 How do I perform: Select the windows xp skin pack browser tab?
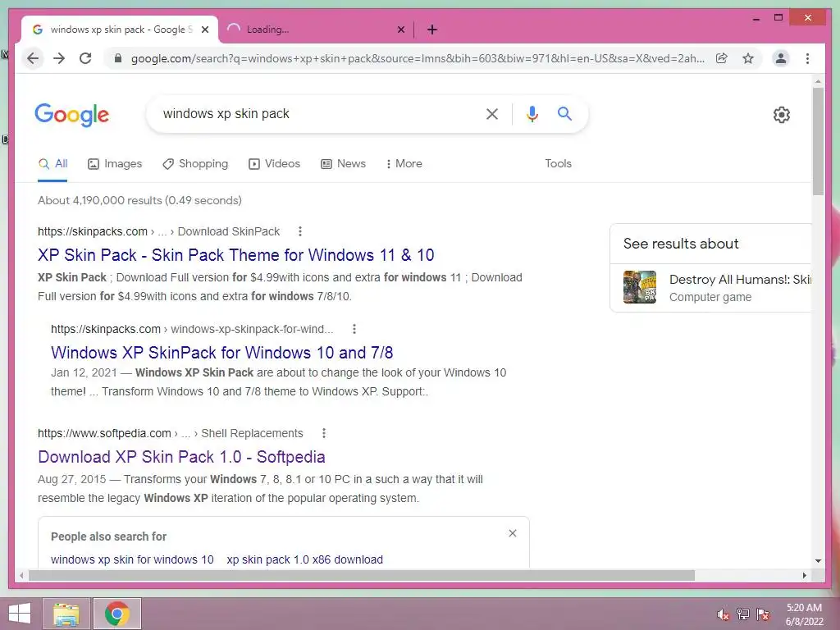(119, 30)
